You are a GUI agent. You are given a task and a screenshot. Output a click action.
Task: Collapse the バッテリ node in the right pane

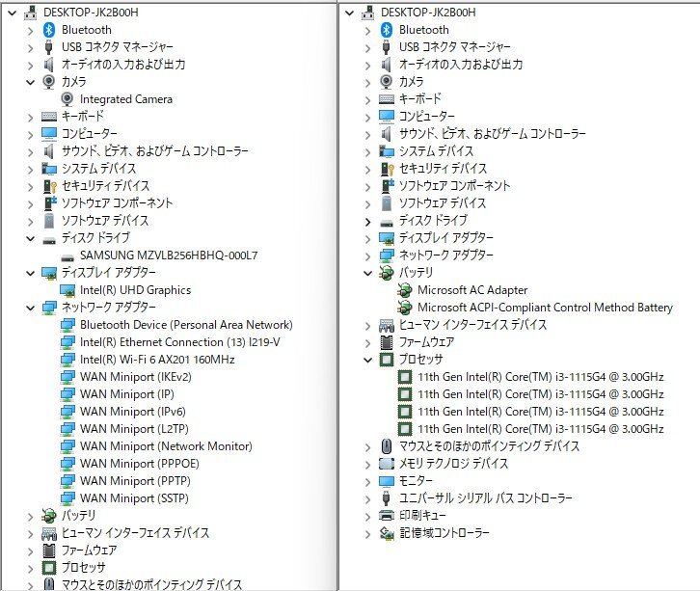coord(368,273)
